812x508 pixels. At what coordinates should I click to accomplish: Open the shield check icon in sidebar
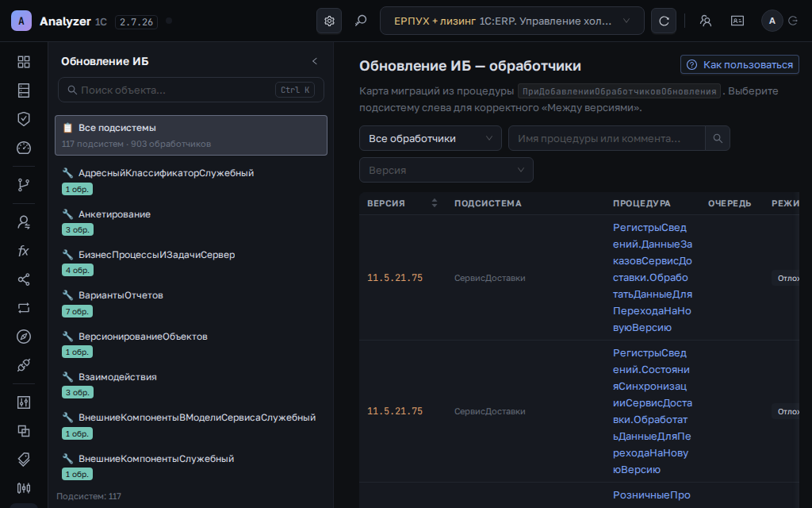24,119
